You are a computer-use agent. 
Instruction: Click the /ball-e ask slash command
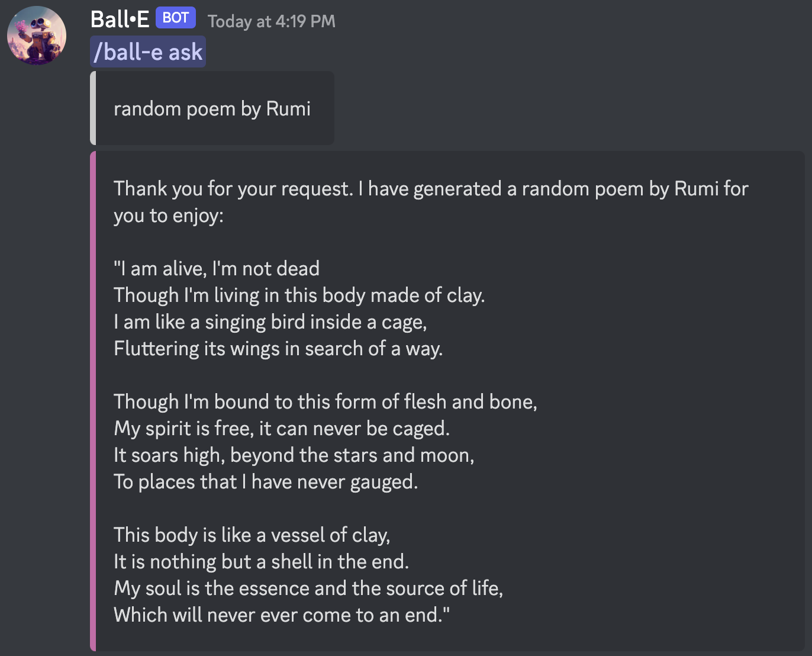(148, 52)
